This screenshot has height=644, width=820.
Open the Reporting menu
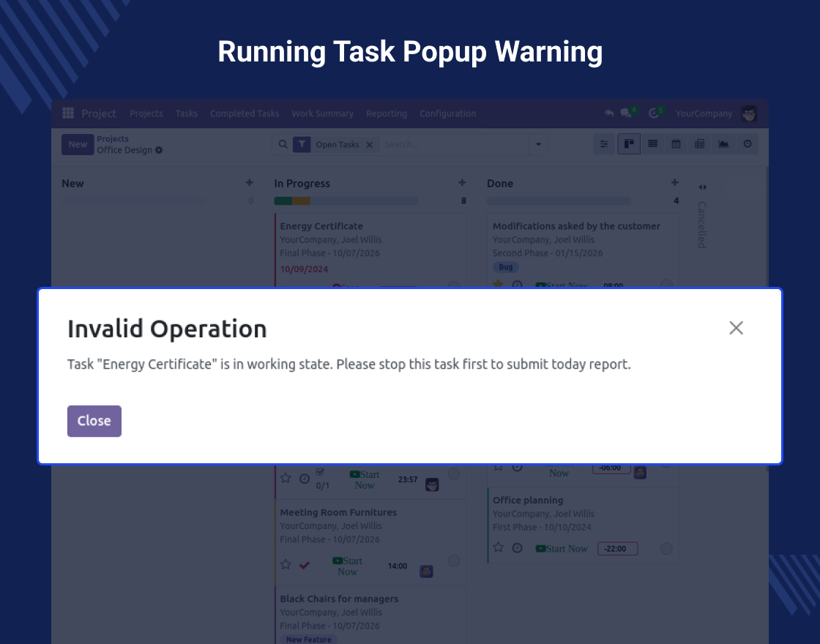point(386,113)
